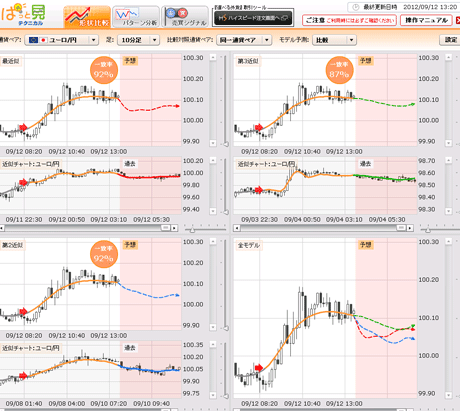Screen dimensions: 460x411
Task: Click the price scale down arrow of 全モデル chart
Action: [x=449, y=395]
